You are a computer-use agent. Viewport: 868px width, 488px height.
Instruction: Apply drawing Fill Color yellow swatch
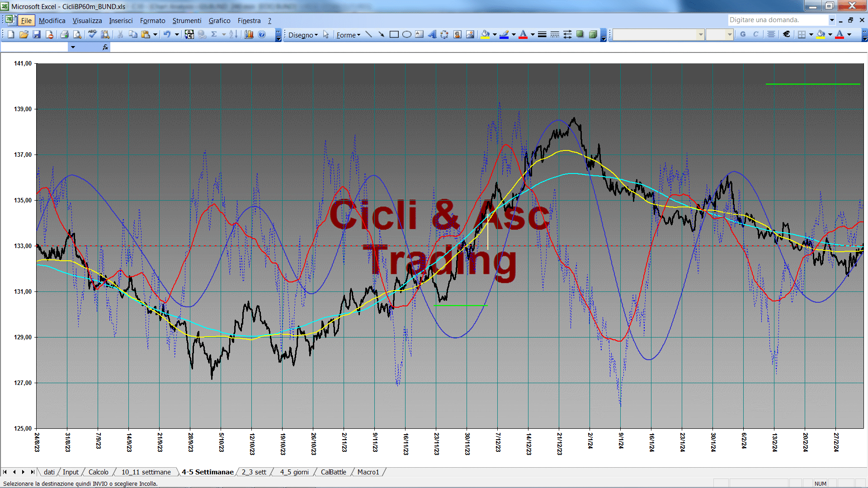click(486, 34)
